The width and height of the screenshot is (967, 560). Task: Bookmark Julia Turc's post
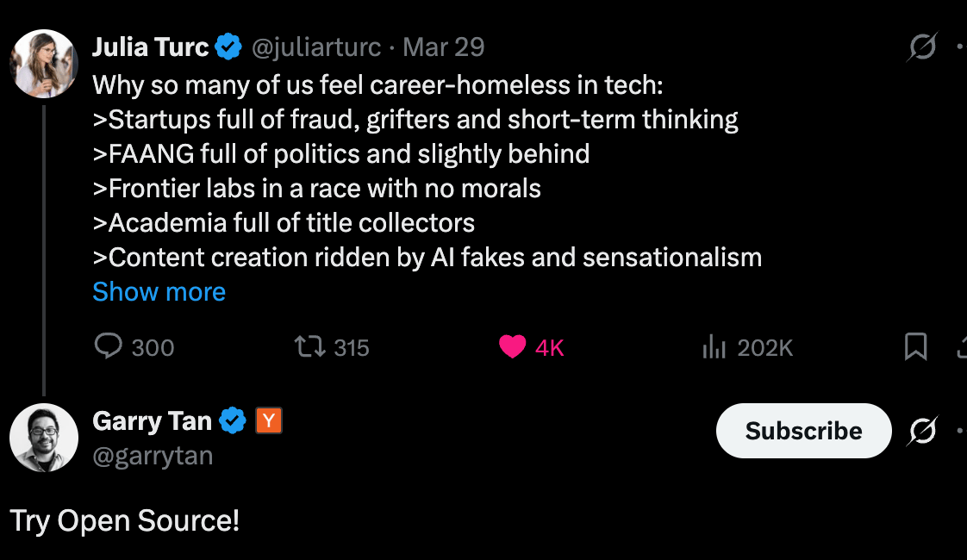(x=915, y=346)
